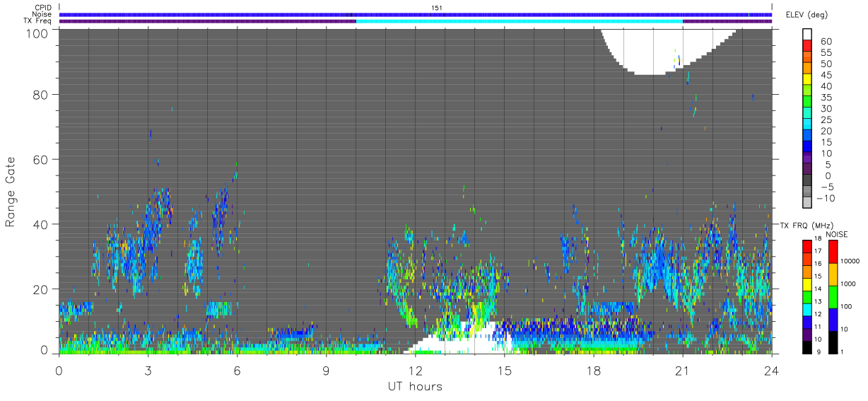Viewport: 868px width, 401px height.
Task: Click the "CPID" label at top left
Action: [x=42, y=8]
